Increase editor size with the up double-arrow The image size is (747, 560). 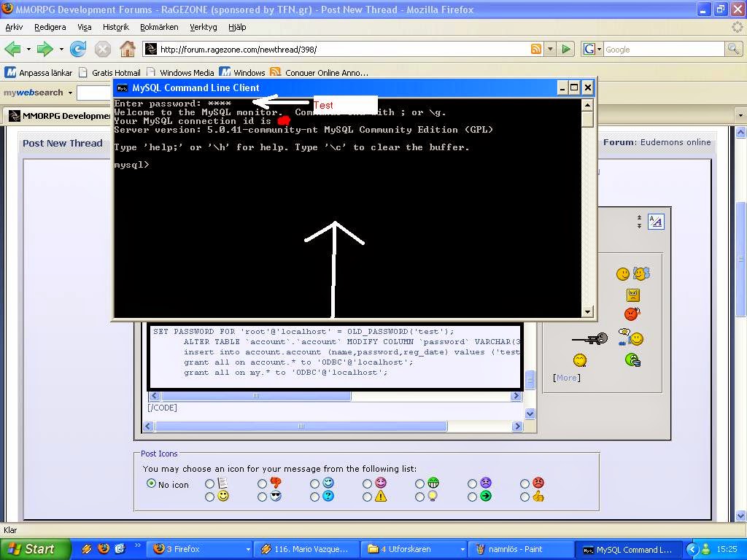click(x=639, y=217)
